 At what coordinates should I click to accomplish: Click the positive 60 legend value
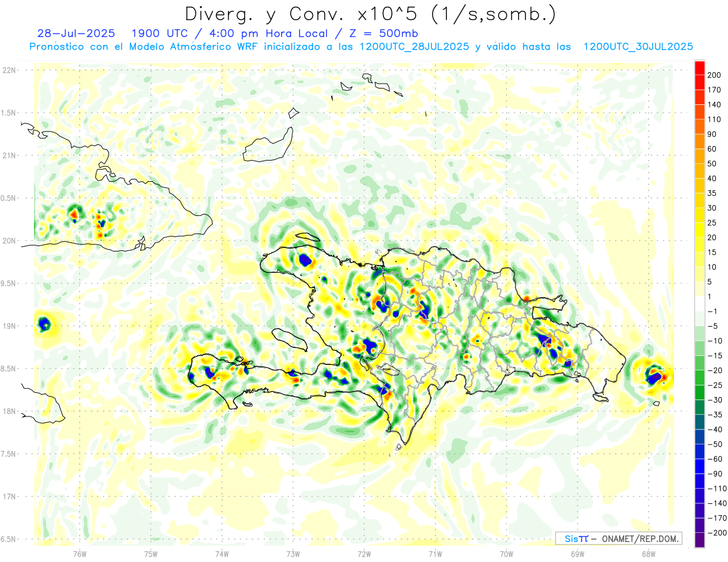[712, 149]
